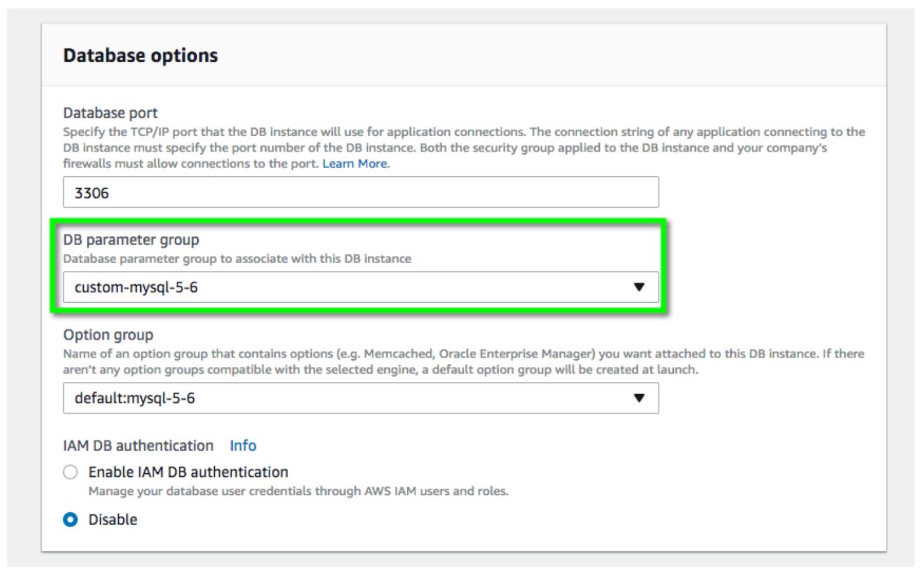Open the Learn More link
Image resolution: width=924 pixels, height=574 pixels.
(x=355, y=164)
